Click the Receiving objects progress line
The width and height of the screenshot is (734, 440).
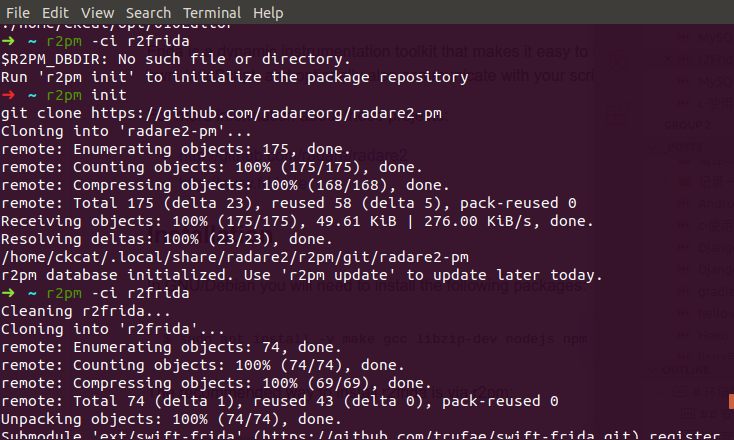coord(300,220)
